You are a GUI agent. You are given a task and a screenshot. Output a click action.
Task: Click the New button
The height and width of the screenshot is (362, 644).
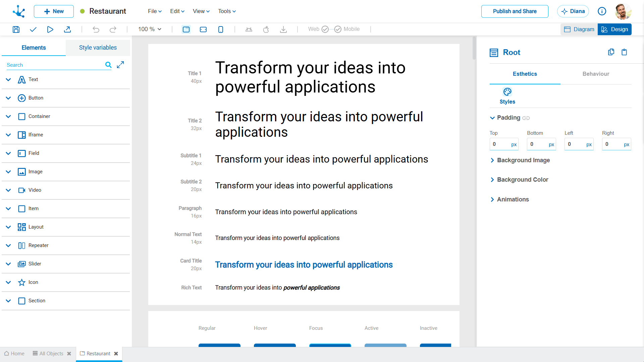[54, 11]
